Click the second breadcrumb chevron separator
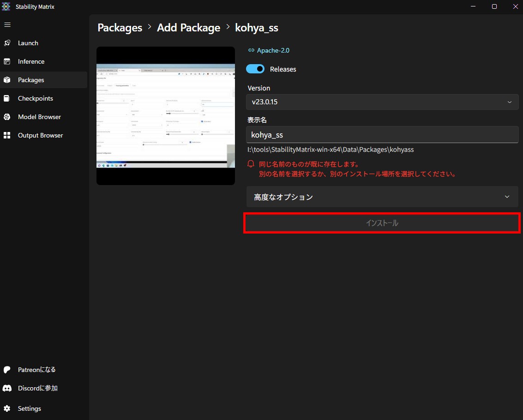Viewport: 523px width, 420px height. [x=228, y=27]
